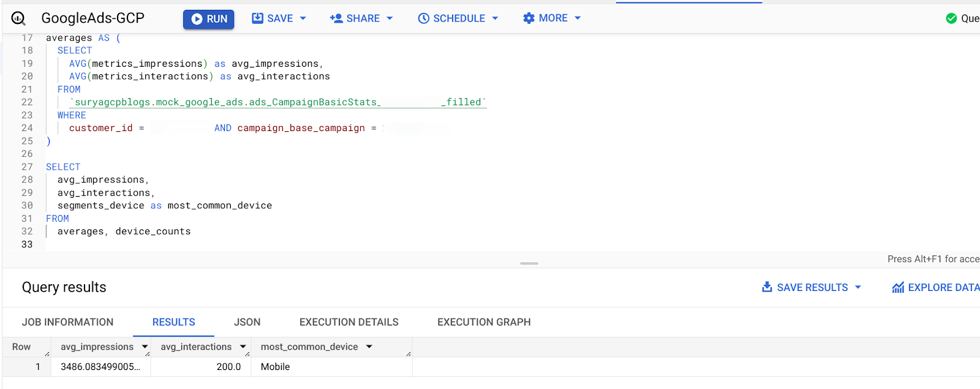Open the JSON results tab
Image resolution: width=980 pixels, height=389 pixels.
[x=247, y=322]
